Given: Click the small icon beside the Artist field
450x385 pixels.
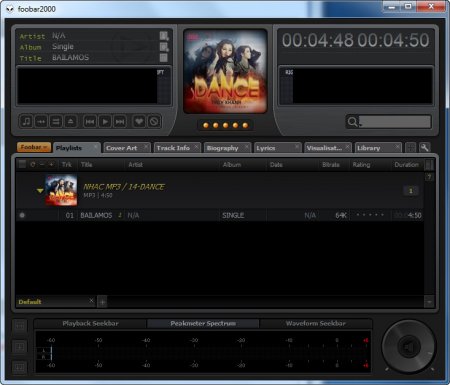Looking at the screenshot, I should coord(164,36).
